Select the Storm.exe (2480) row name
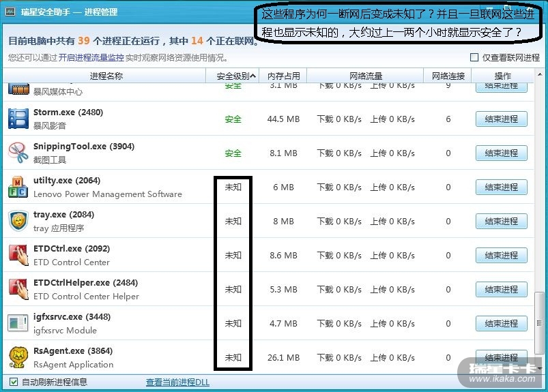 click(68, 112)
